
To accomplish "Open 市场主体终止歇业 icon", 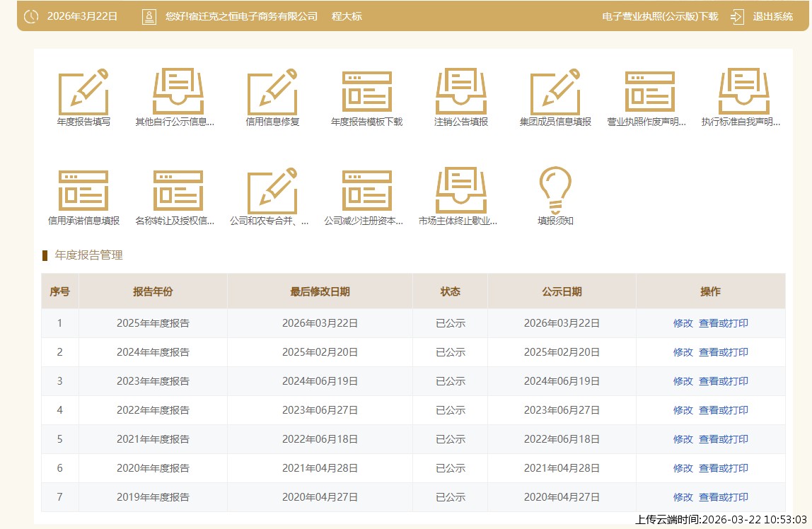I will coord(460,191).
